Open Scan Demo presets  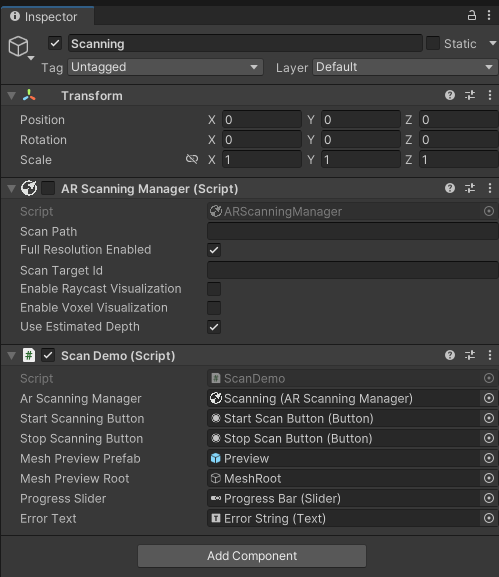(470, 355)
